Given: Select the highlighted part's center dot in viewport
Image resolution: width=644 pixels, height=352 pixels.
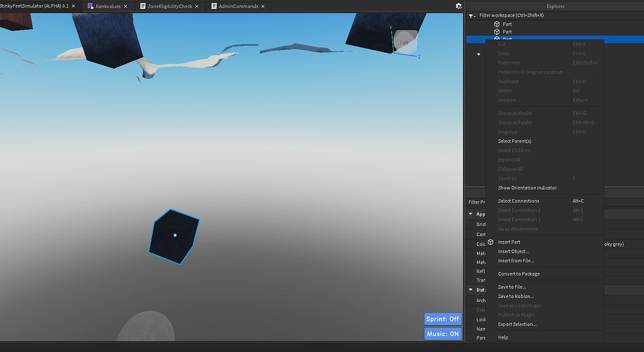Looking at the screenshot, I should pos(175,235).
